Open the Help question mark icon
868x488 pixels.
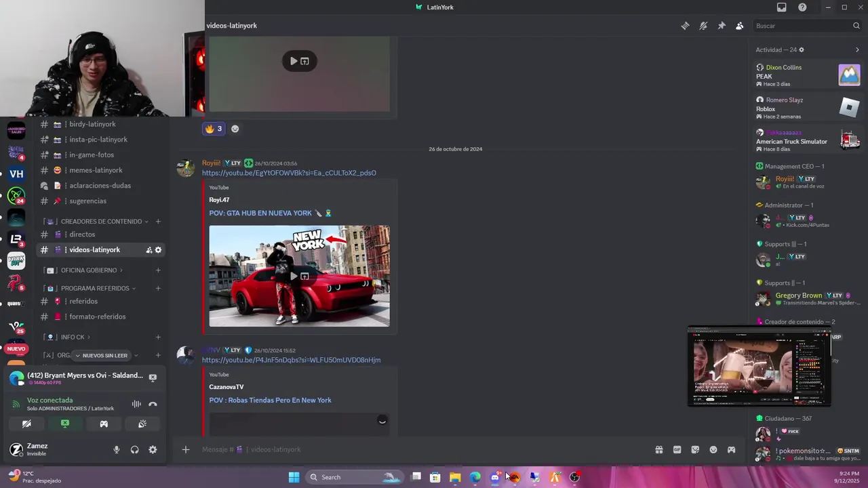tap(802, 7)
